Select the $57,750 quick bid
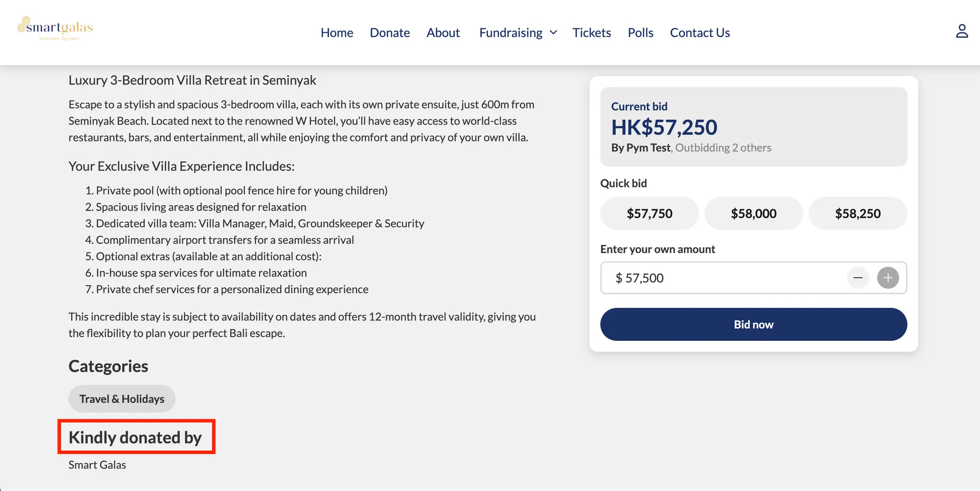 click(649, 214)
